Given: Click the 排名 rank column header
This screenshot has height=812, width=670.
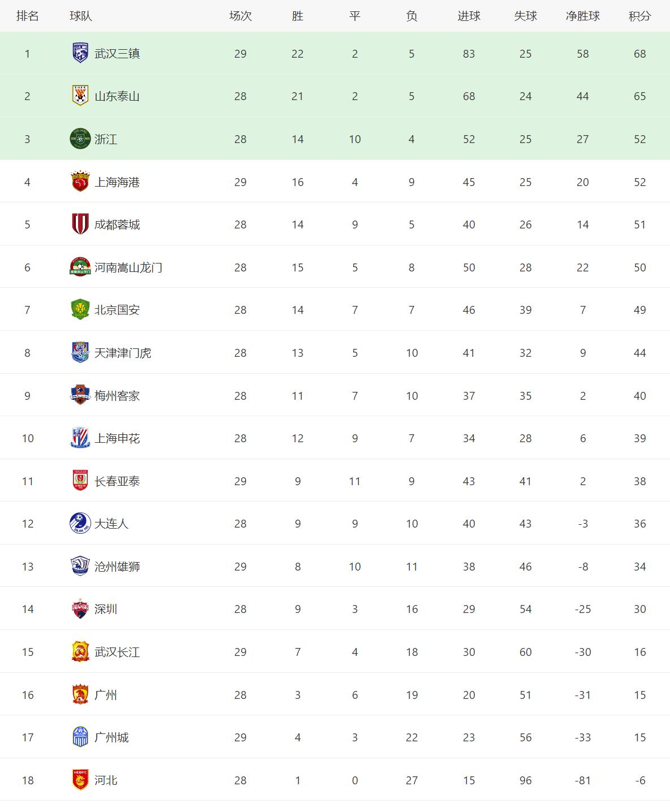Looking at the screenshot, I should tap(27, 16).
